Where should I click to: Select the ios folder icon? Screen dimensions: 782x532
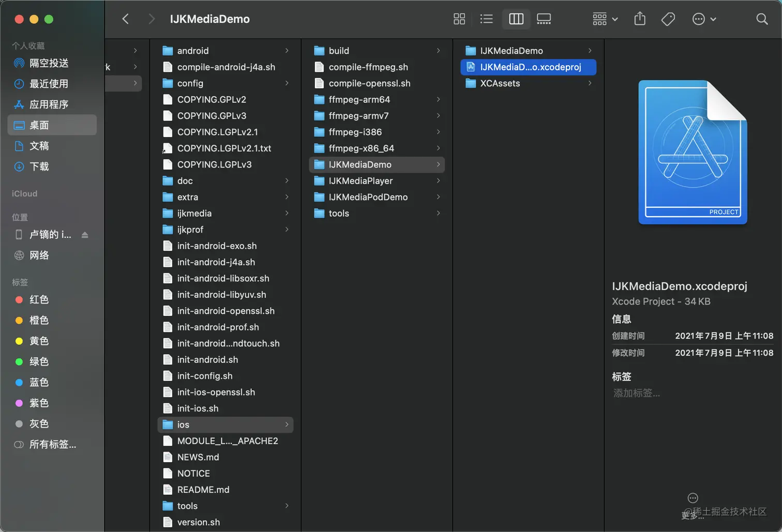tap(168, 424)
